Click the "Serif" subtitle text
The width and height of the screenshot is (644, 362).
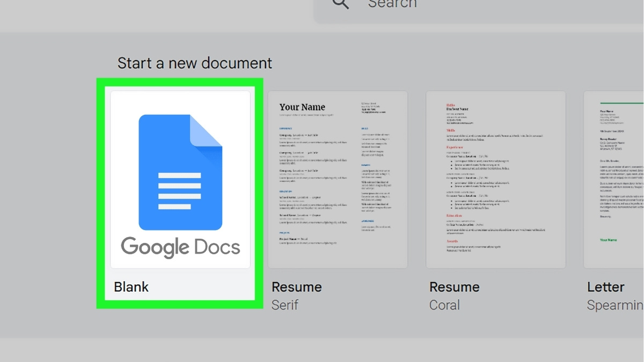285,305
